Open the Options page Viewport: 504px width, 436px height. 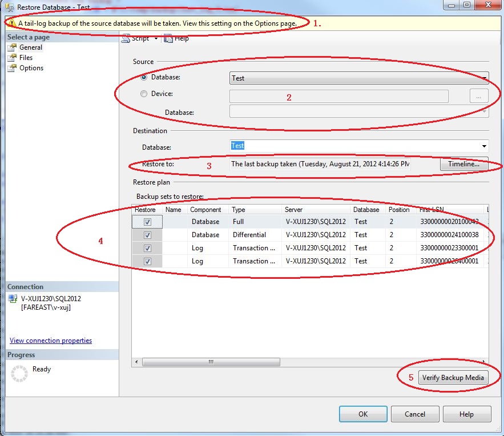(x=31, y=68)
